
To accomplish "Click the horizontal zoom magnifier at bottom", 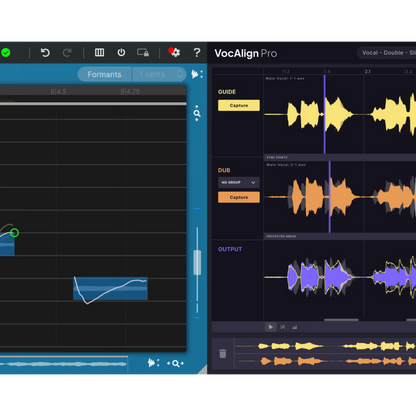I will point(175,363).
